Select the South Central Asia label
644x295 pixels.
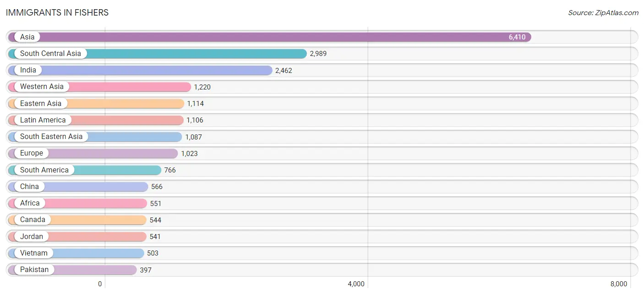pyautogui.click(x=50, y=54)
